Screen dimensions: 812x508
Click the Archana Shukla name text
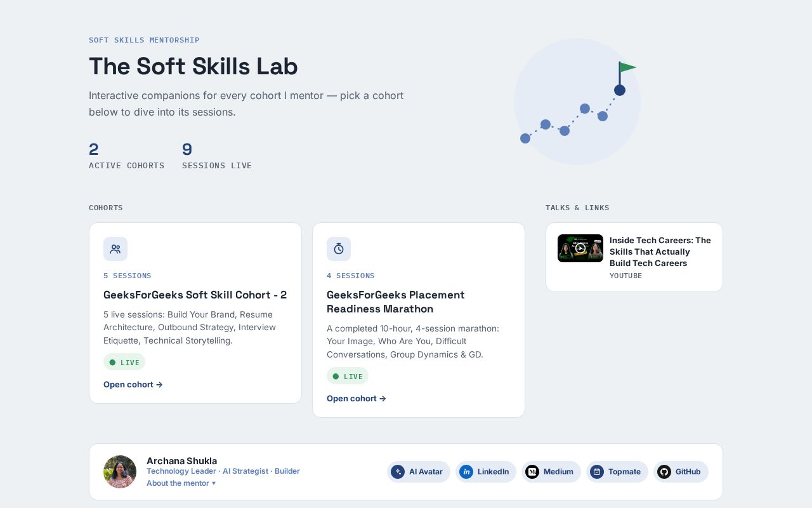coord(182,461)
